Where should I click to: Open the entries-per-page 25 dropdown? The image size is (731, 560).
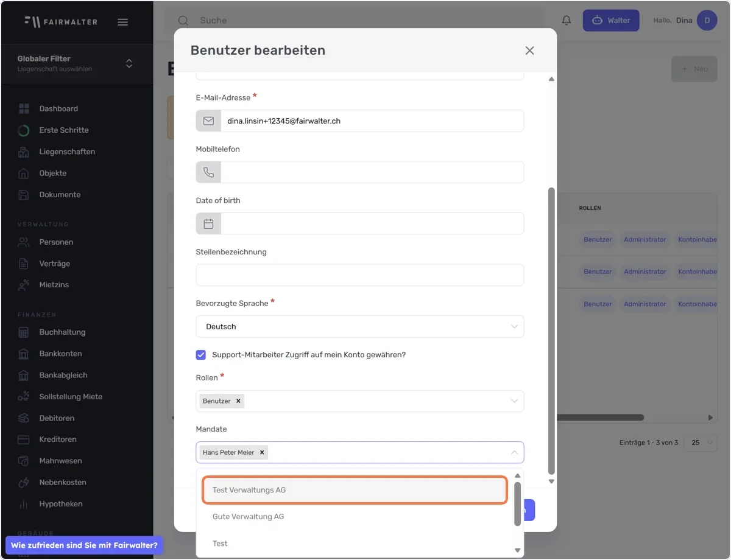tap(701, 443)
